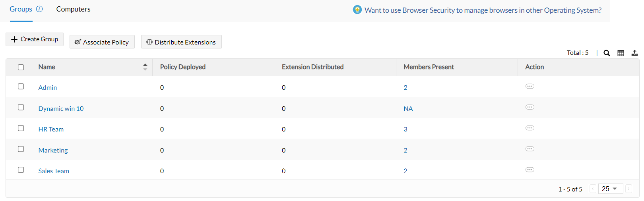
Task: Switch to the Groups tab
Action: click(21, 9)
